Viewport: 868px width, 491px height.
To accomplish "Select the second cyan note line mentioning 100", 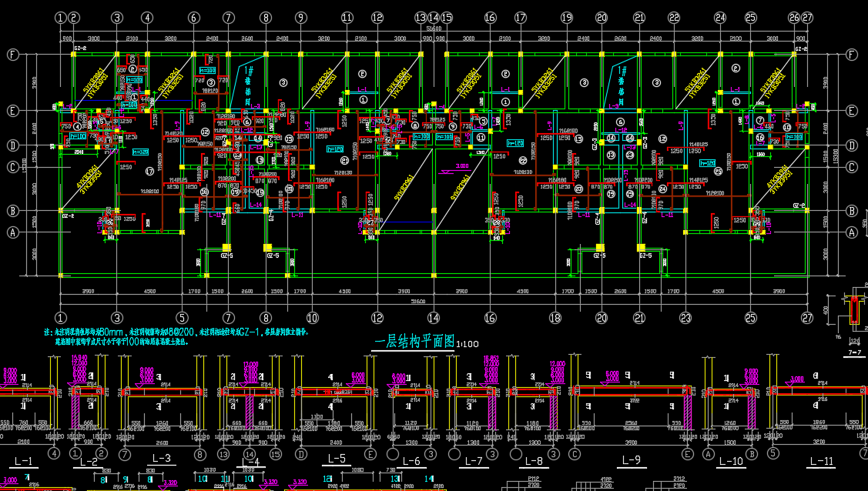I will pos(122,342).
